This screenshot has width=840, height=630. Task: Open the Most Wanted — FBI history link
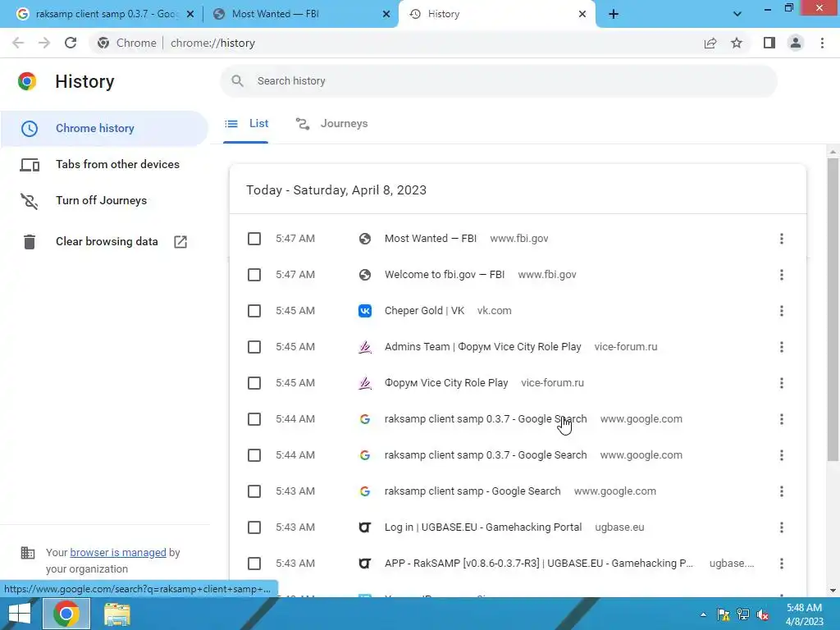[430, 239]
